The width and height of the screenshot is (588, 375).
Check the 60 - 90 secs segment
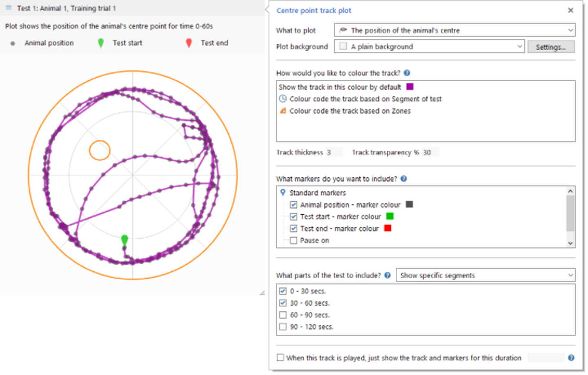coord(283,315)
